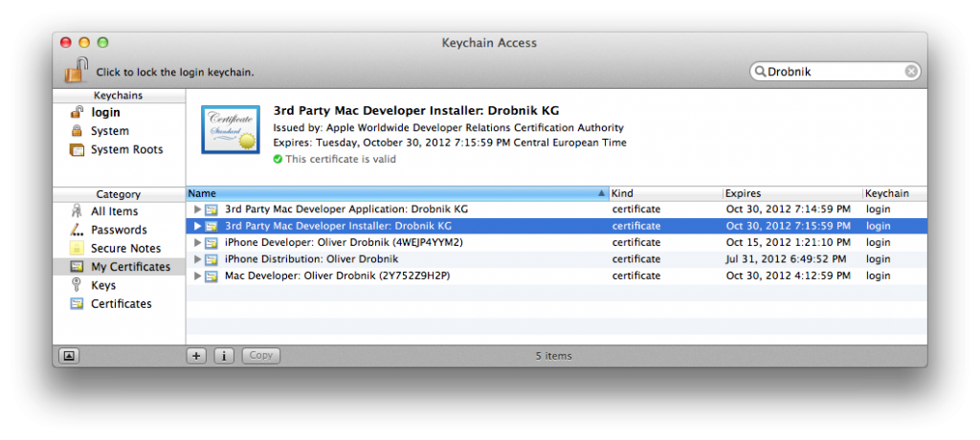
Task: Click the '5 items' status text
Action: click(x=554, y=356)
